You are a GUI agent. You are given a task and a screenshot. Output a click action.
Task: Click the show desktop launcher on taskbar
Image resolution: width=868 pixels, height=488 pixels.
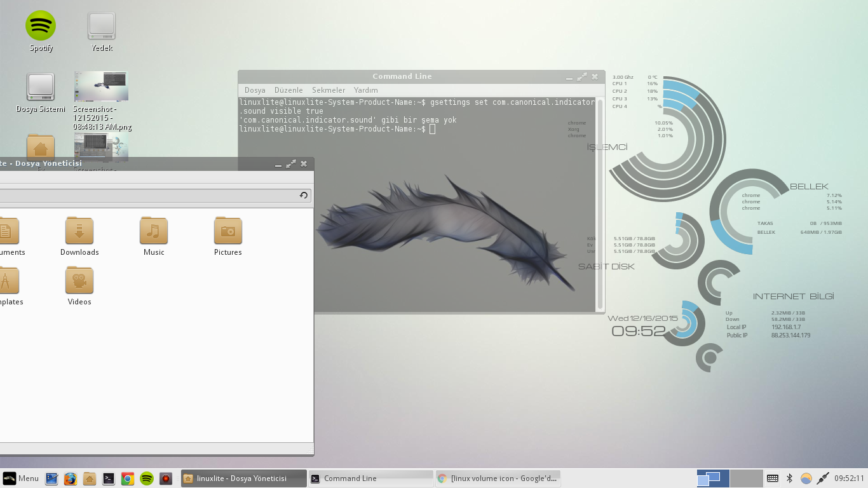51,478
